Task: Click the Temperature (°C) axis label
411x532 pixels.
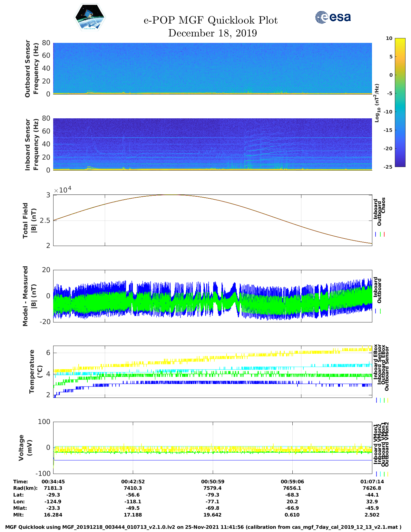Action: (x=35, y=371)
